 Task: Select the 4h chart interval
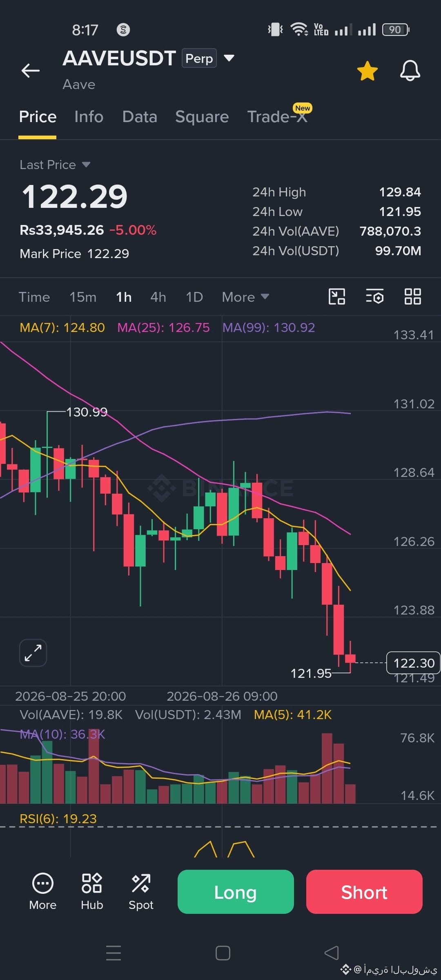point(158,297)
